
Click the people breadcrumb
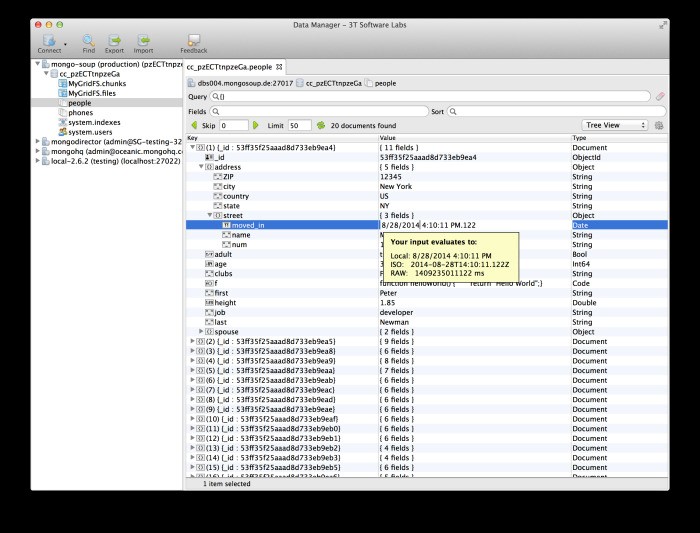point(385,83)
